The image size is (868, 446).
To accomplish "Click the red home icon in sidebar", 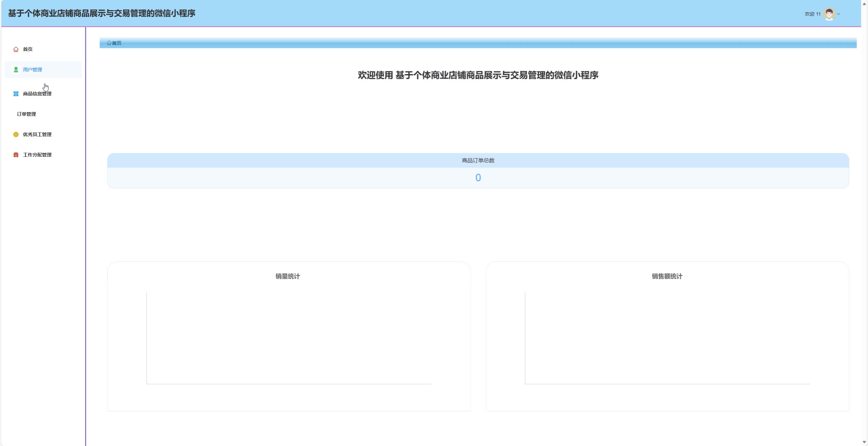I will [x=16, y=49].
